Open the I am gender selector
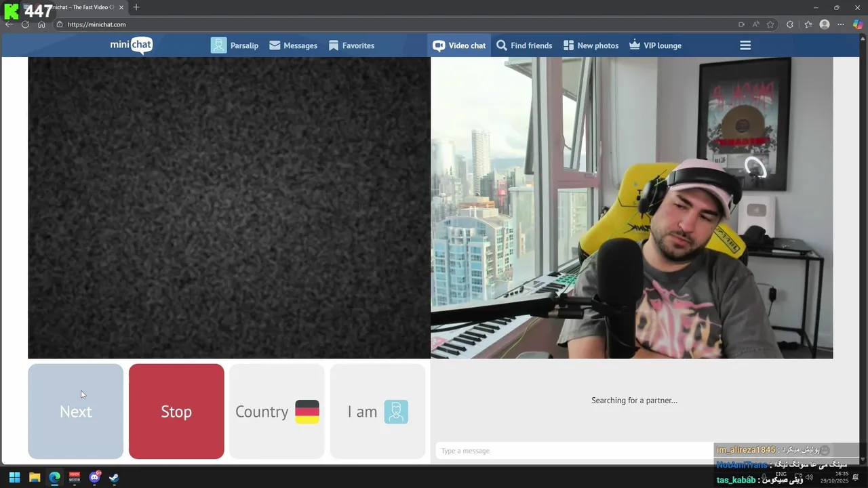 [x=378, y=411]
